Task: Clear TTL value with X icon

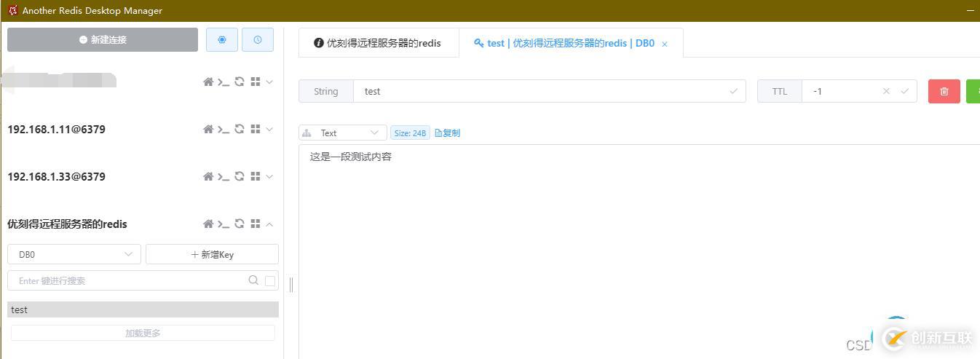Action: point(886,91)
